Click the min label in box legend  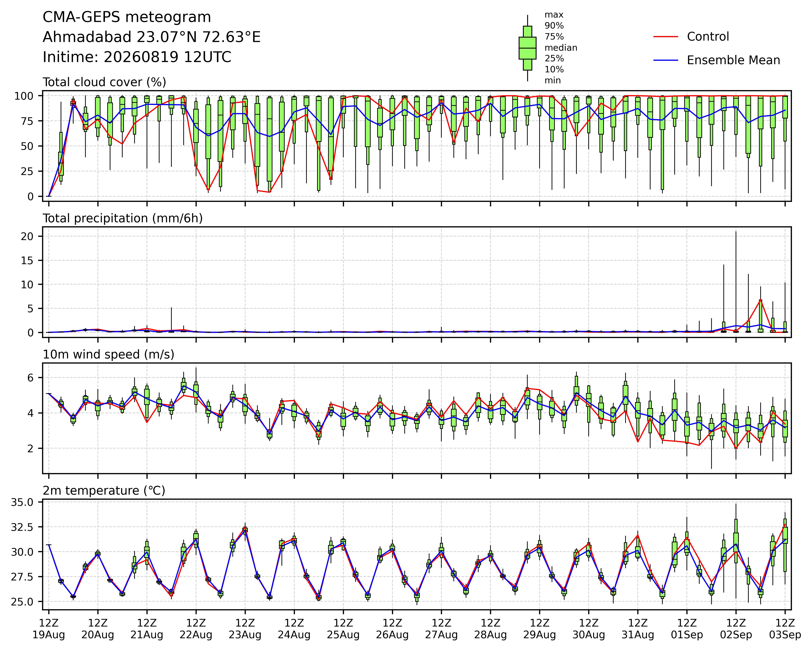pyautogui.click(x=553, y=81)
